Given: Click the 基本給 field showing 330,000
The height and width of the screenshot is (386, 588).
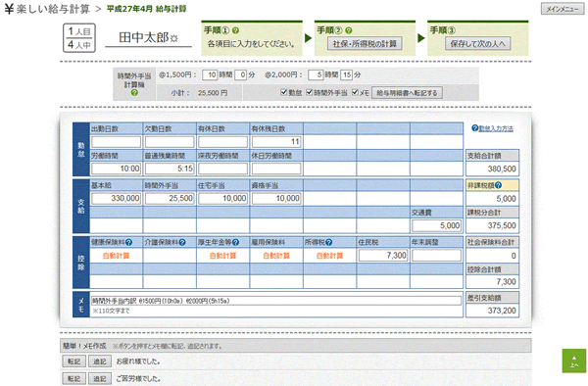Looking at the screenshot, I should point(117,198).
